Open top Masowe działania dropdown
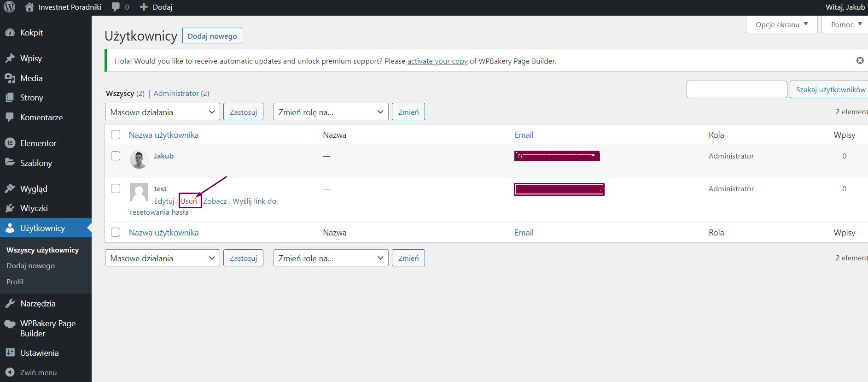 pyautogui.click(x=162, y=112)
